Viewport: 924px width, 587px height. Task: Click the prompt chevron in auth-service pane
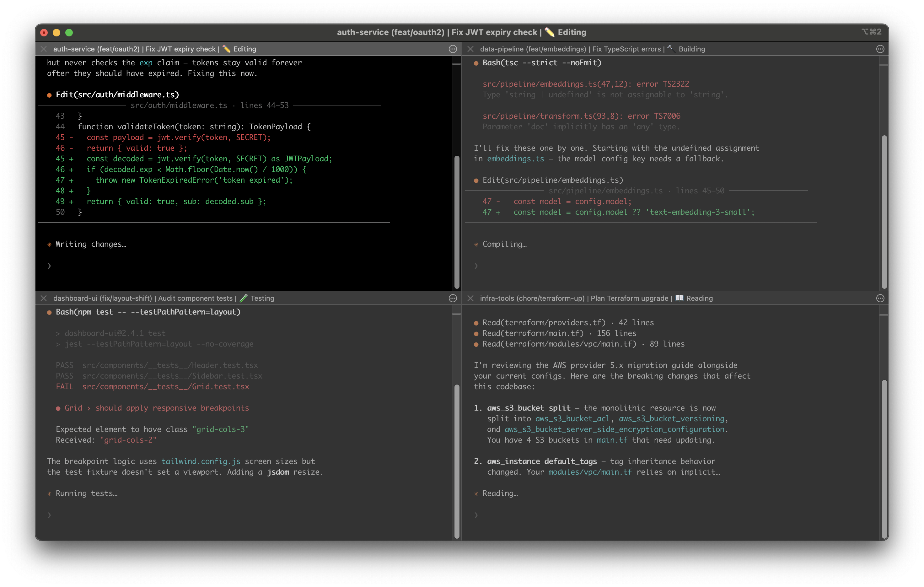[50, 265]
